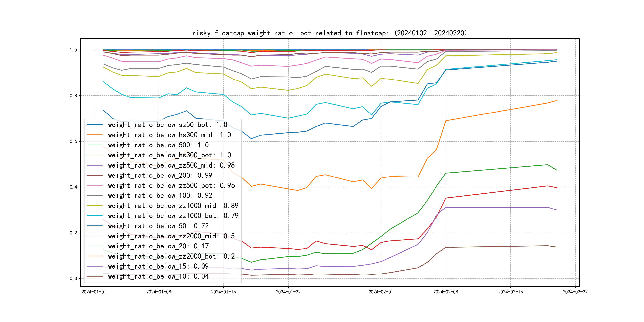This screenshot has height=322, width=644.
Task: Click the cyan weight_ratio_below_zz1000_bot legend swatch
Action: click(x=94, y=216)
